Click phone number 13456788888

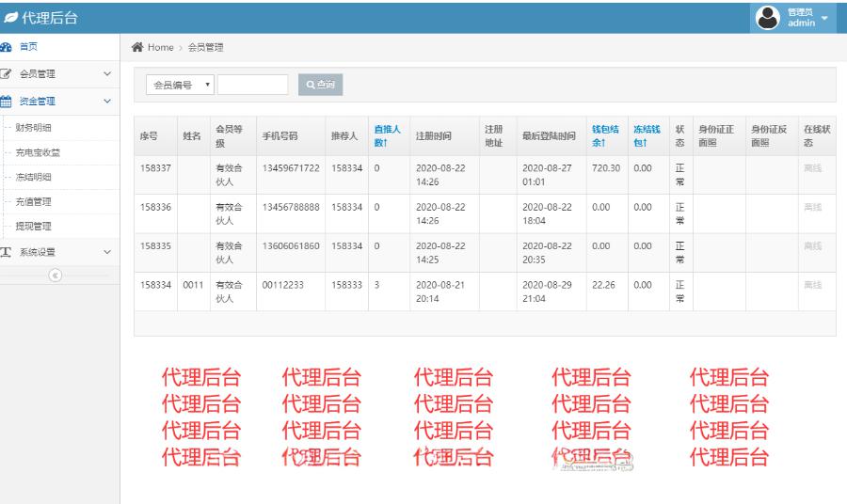click(291, 207)
